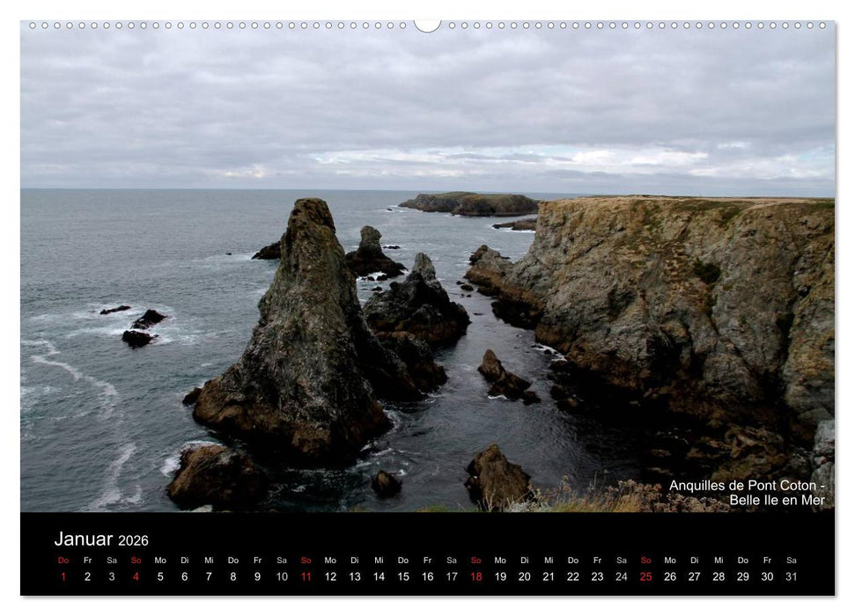Screen dimensions: 855x616
Task: Click the red date 11 in the calendar
Action: (305, 576)
